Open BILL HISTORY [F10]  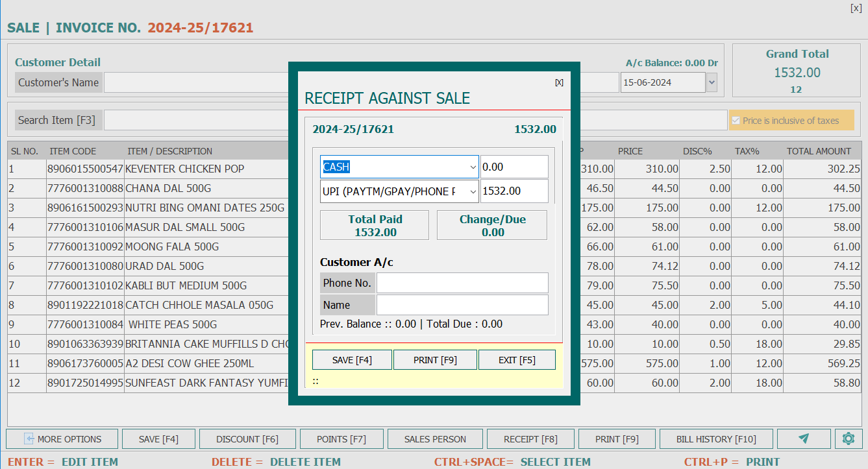click(x=716, y=439)
